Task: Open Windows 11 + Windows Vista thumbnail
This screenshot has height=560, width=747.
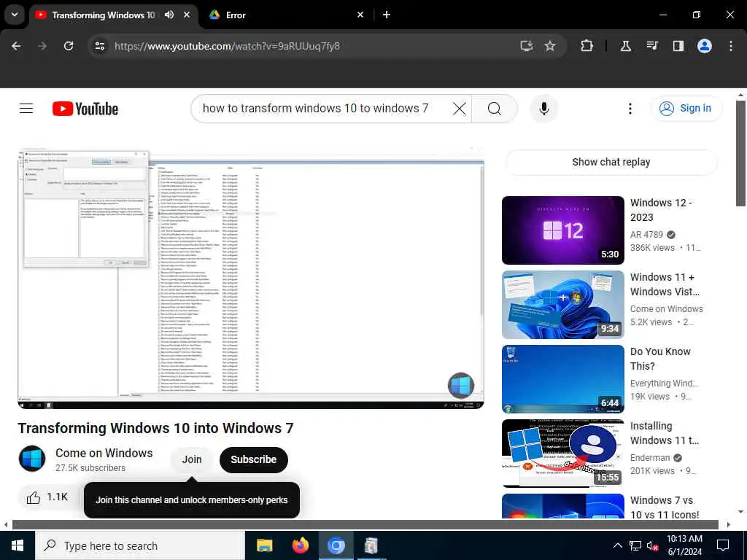Action: [562, 304]
